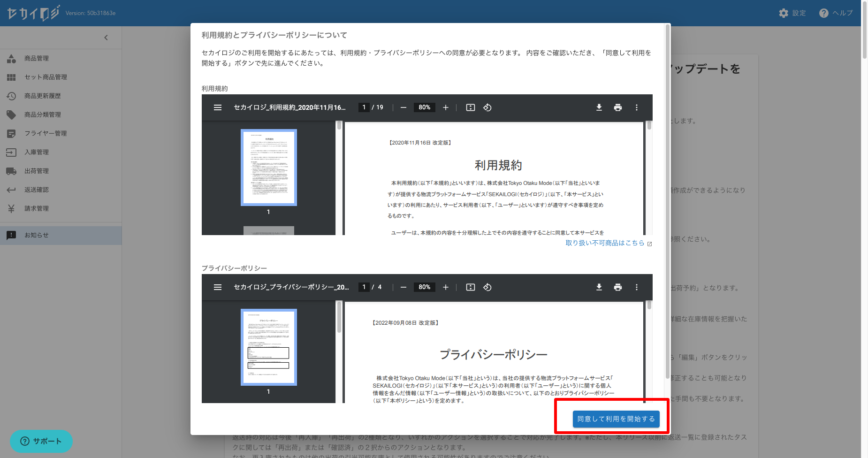Screen dimensions: 868x458
Task: Rotate the terms of service PDF page
Action: point(487,107)
